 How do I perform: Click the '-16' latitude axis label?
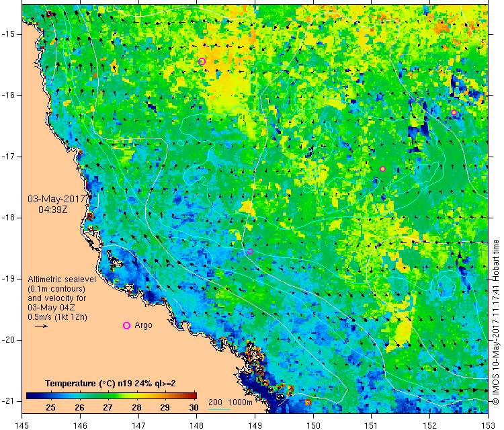[x=7, y=95]
